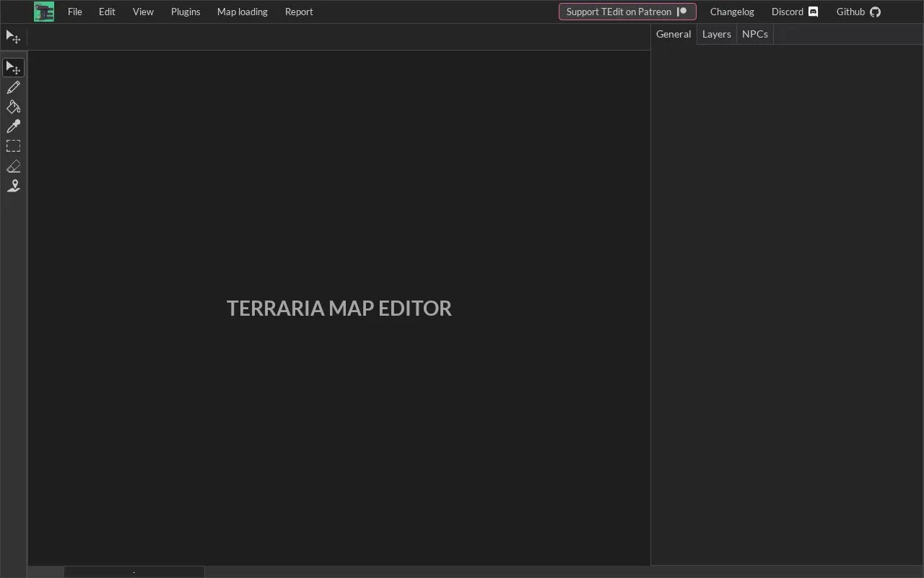Select the Arrow tool in the vertical toolbar

pos(13,67)
